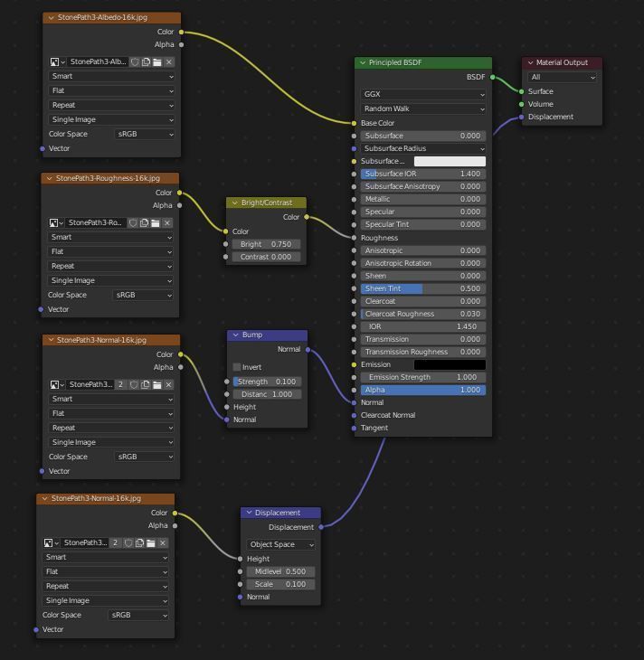Click Surface socket on Material Output
644x660 pixels.
coord(521,91)
